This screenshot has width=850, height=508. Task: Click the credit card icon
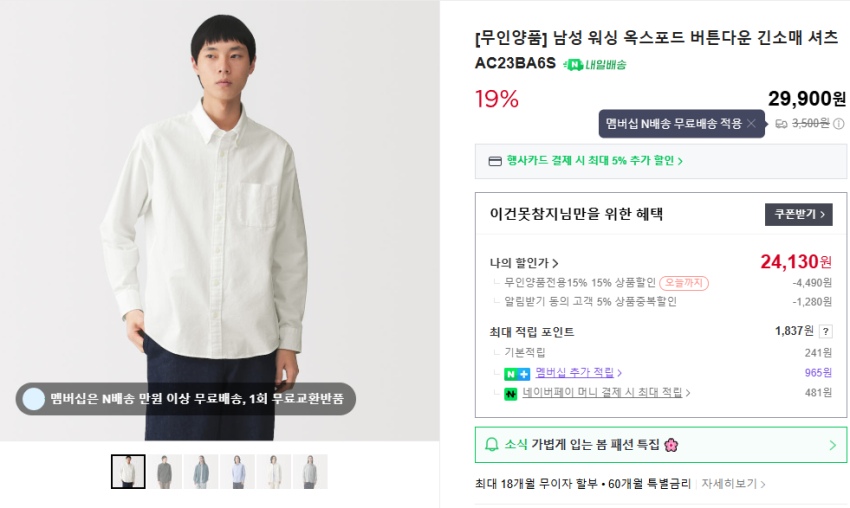click(494, 161)
